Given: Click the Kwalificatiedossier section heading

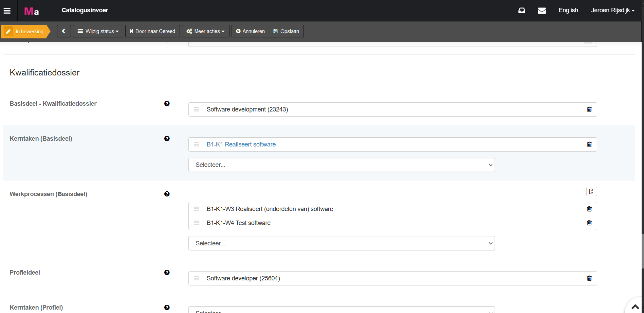Looking at the screenshot, I should [44, 72].
